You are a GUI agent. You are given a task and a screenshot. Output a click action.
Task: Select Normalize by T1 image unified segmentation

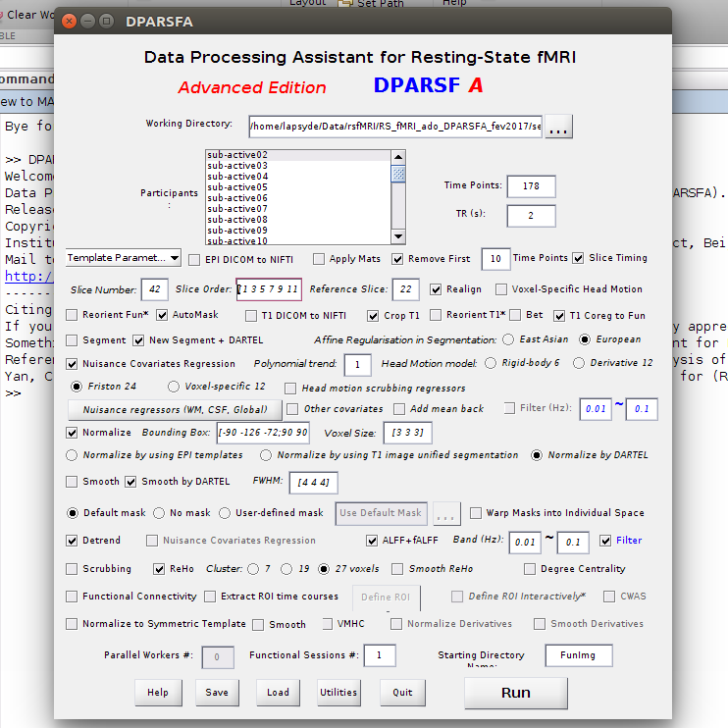tap(266, 455)
